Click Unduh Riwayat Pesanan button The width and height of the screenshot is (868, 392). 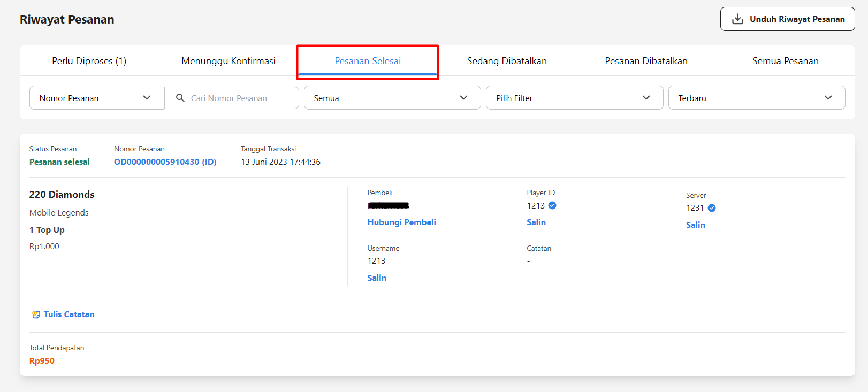[788, 19]
